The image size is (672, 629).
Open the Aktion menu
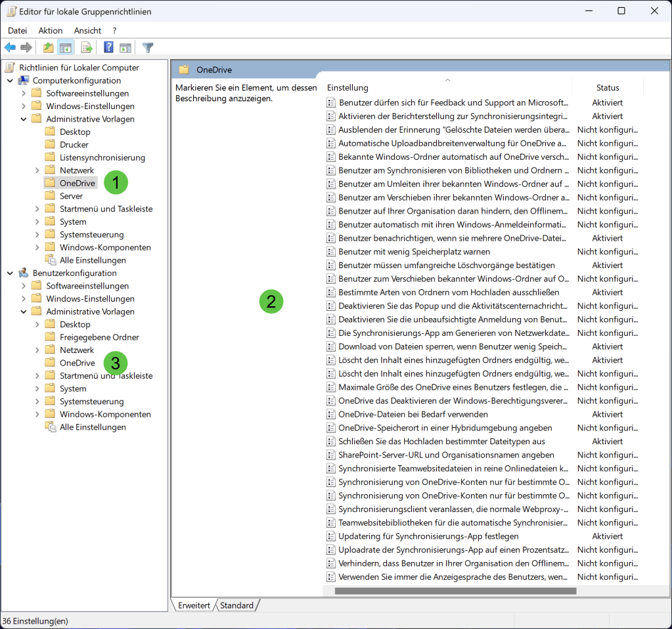pyautogui.click(x=50, y=30)
